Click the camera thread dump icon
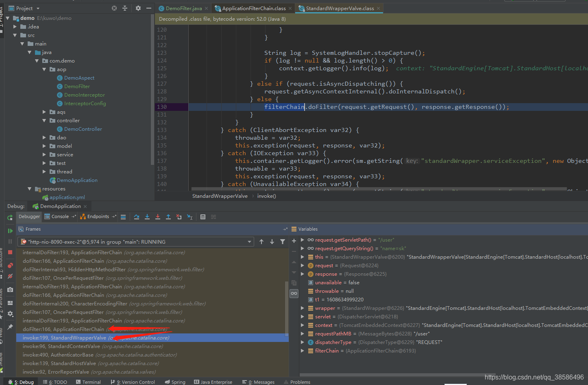The height and width of the screenshot is (385, 588). [x=10, y=290]
